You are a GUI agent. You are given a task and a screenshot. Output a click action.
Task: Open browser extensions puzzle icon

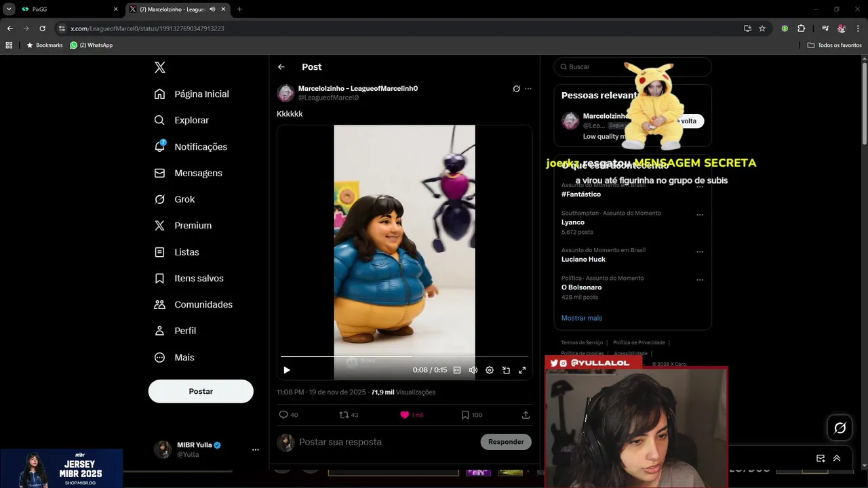801,28
